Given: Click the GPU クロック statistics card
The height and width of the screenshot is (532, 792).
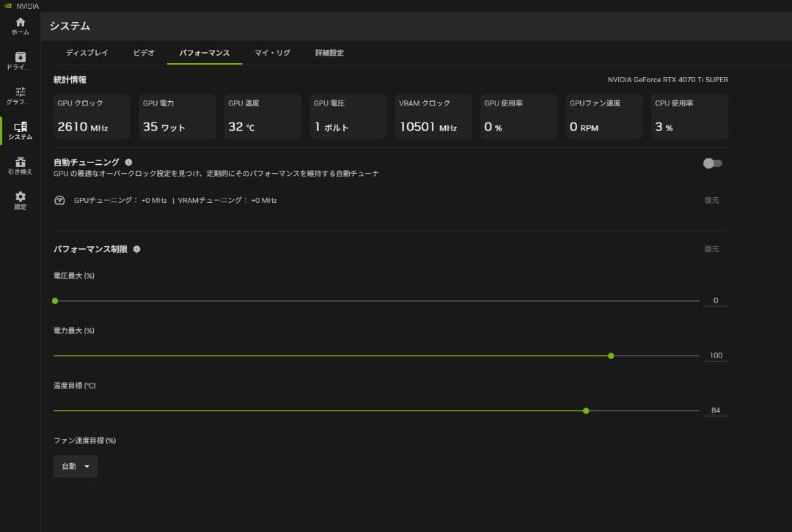Looking at the screenshot, I should [92, 117].
